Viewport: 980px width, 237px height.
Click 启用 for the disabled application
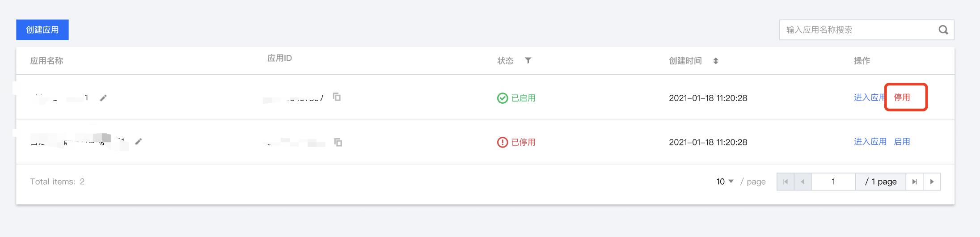click(x=902, y=142)
